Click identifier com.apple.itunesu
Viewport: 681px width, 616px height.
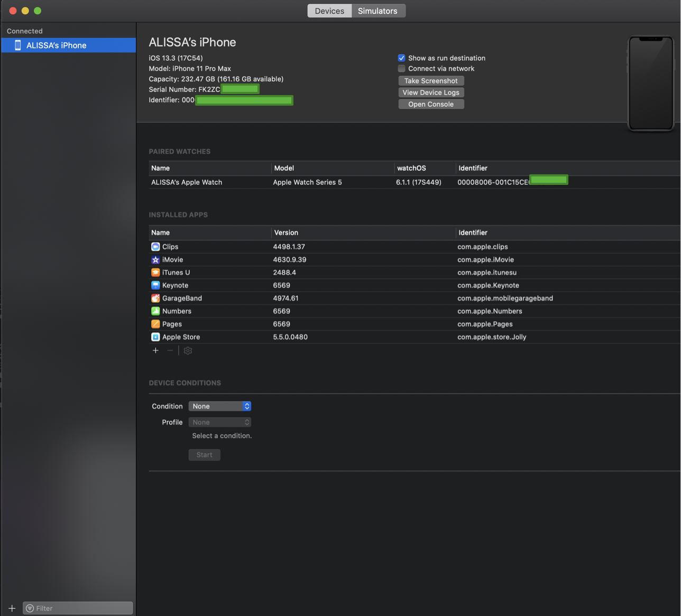[487, 273]
